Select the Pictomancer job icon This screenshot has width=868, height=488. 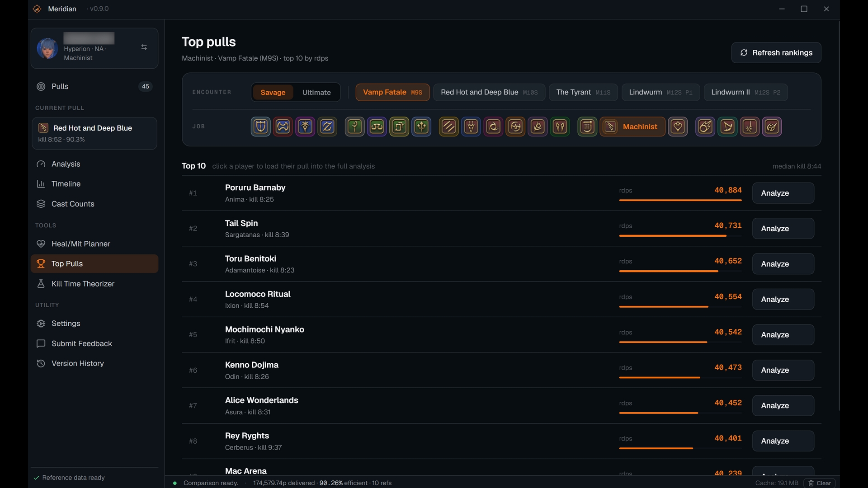point(772,127)
